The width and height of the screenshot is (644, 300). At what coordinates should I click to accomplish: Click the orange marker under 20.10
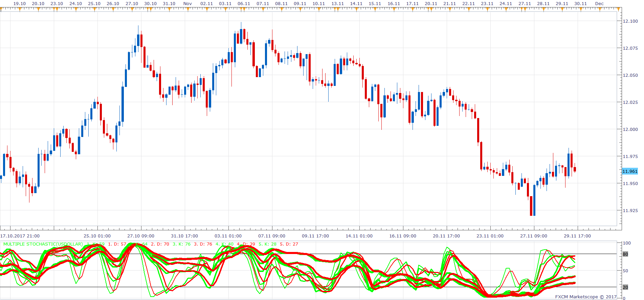38,9
